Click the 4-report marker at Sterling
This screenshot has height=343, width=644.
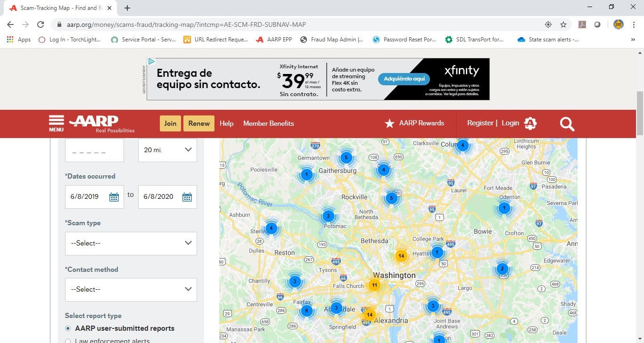click(271, 229)
